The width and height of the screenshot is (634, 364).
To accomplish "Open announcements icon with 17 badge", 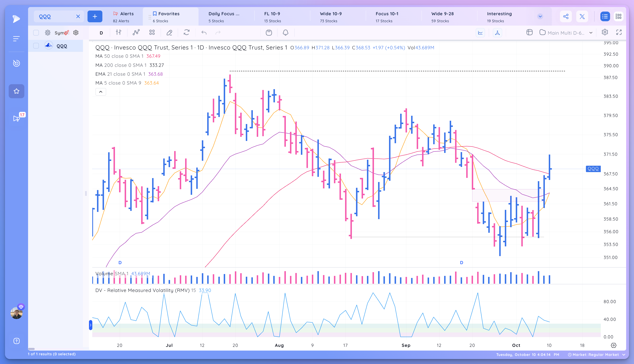I will coord(17,118).
